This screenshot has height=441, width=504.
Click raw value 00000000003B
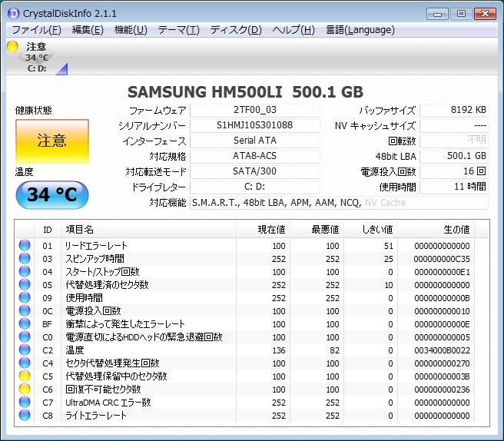coord(442,376)
